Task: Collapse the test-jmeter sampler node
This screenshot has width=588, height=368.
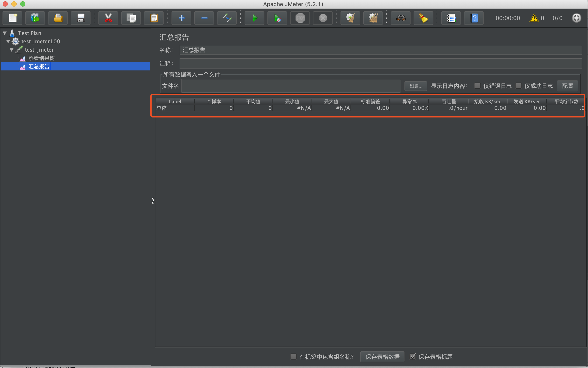Action: [x=11, y=50]
